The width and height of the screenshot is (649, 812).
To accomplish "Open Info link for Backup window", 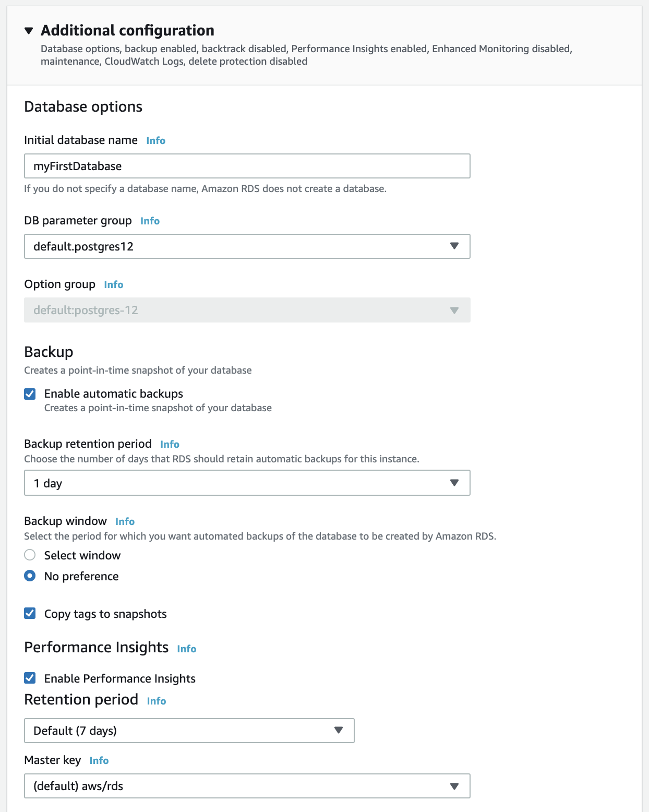I will click(125, 522).
